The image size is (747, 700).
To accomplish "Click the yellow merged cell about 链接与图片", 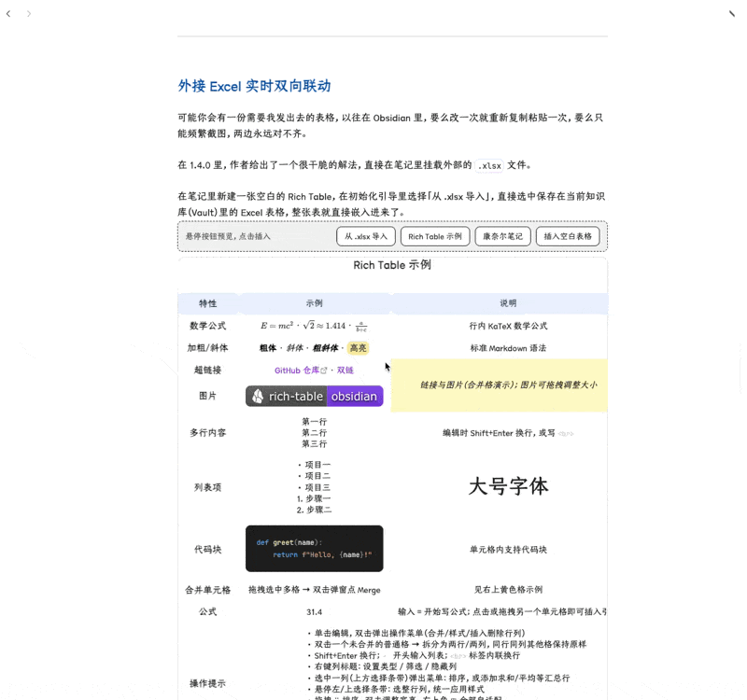I will click(x=500, y=385).
